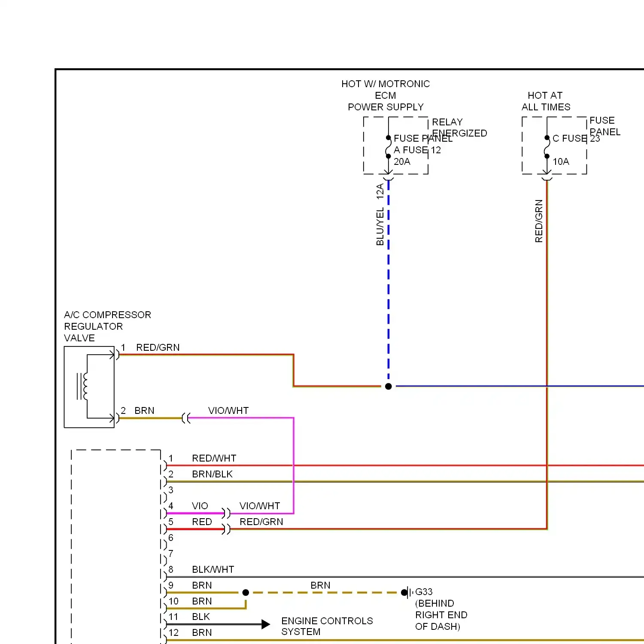Click the 'RED' wire label at pin 5
The width and height of the screenshot is (644, 644).
[202, 522]
